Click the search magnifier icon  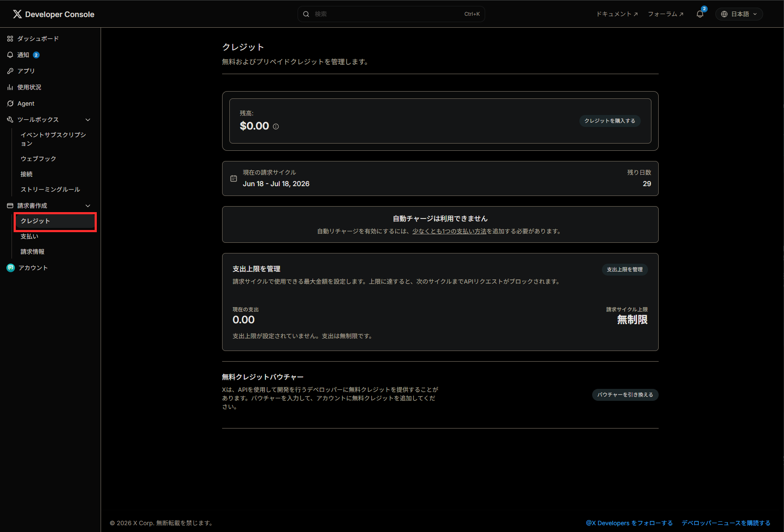pos(306,14)
